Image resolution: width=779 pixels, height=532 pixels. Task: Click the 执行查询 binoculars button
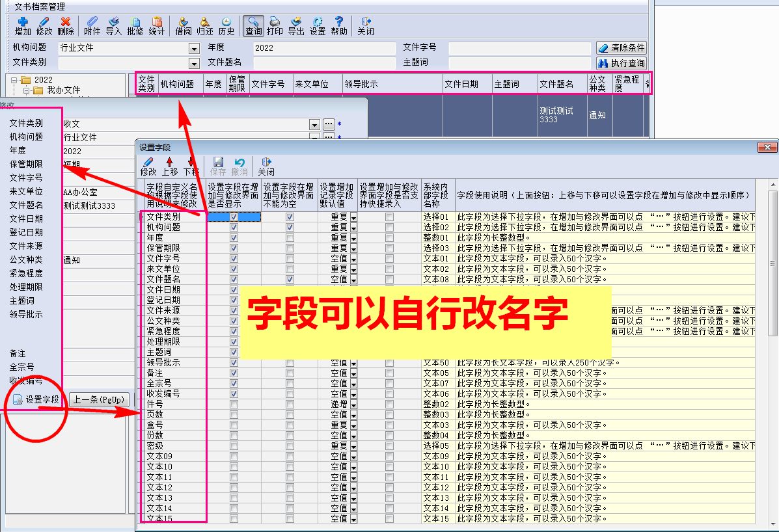[x=622, y=63]
